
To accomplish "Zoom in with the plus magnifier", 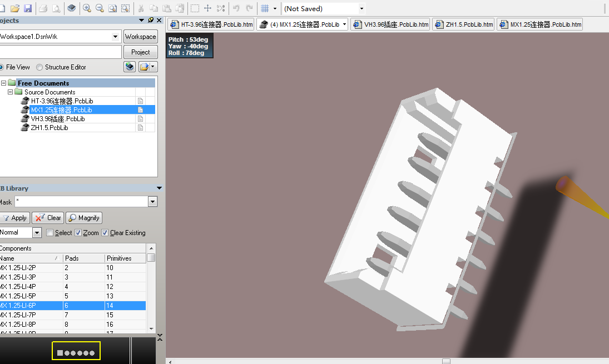I will tap(87, 8).
